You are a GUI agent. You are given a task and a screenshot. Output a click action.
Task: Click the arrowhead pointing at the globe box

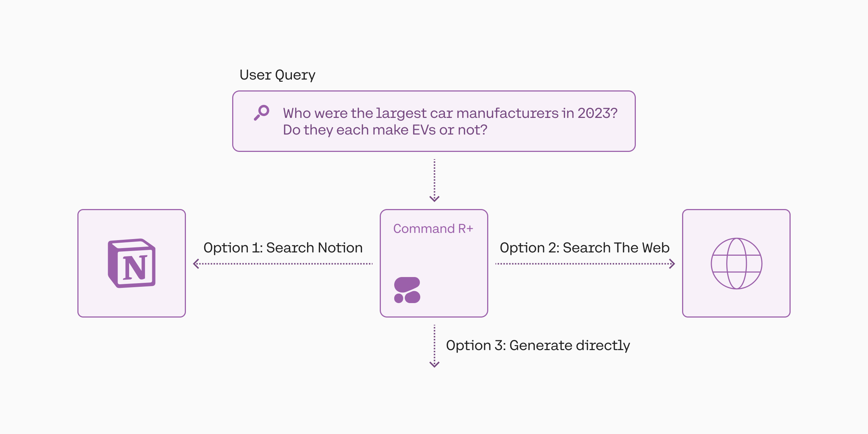672,264
